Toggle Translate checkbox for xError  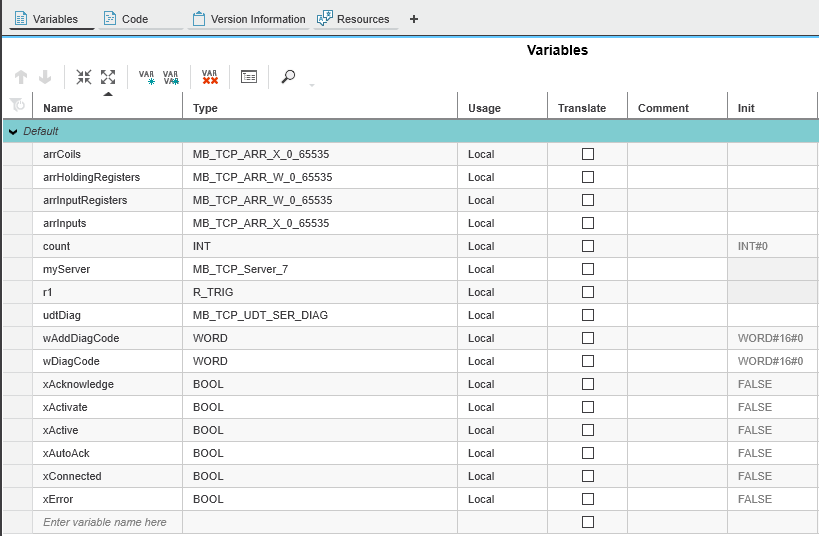[588, 499]
